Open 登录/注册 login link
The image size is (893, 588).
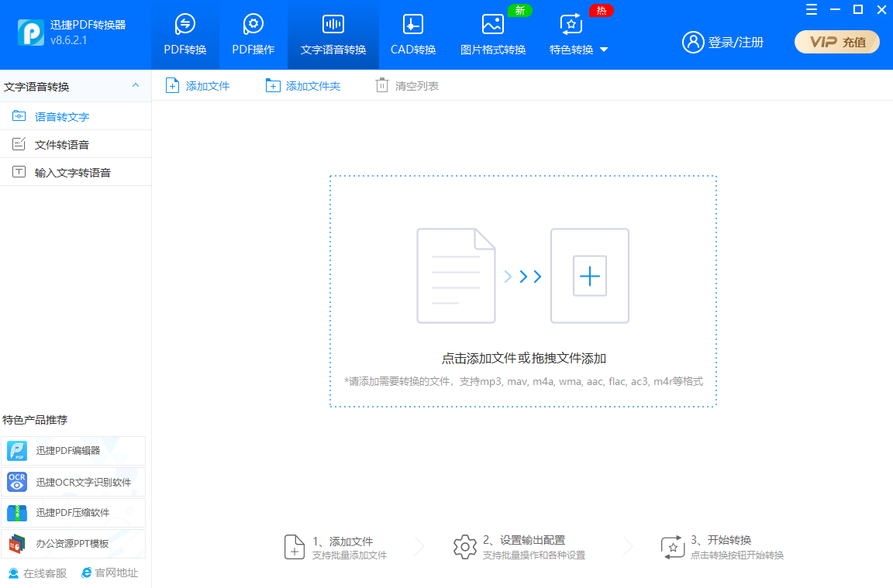coord(735,42)
